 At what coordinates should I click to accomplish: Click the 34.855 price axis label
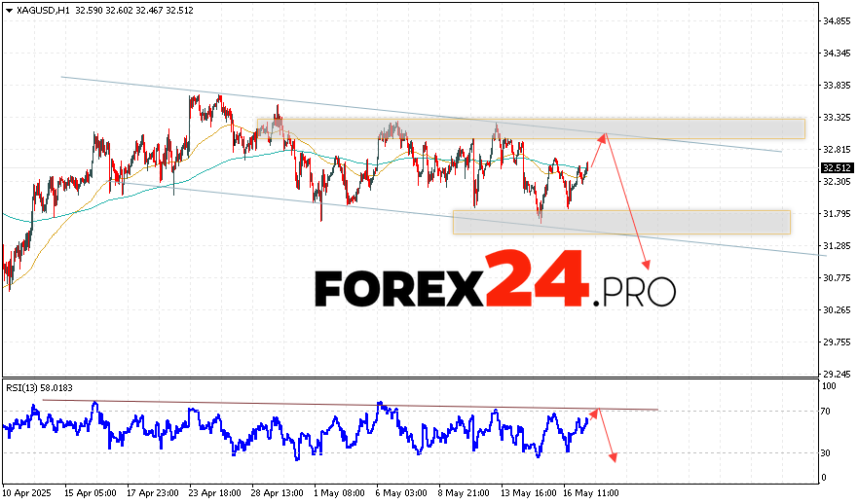point(836,21)
